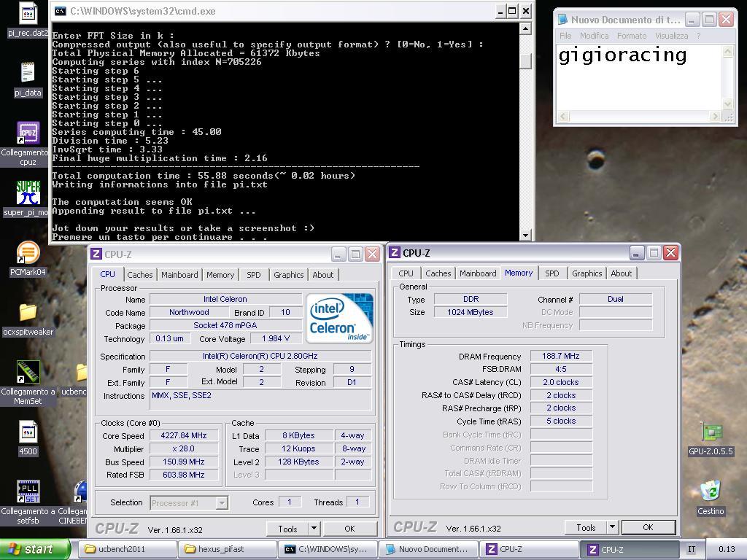Image resolution: width=747 pixels, height=560 pixels.
Task: Open the Graphics tab in left CPU-Z
Action: (x=288, y=275)
